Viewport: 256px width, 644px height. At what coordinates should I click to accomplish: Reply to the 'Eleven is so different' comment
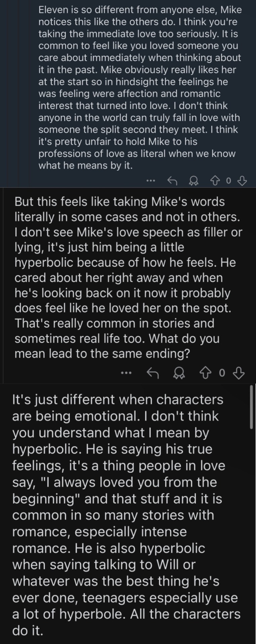(x=172, y=181)
